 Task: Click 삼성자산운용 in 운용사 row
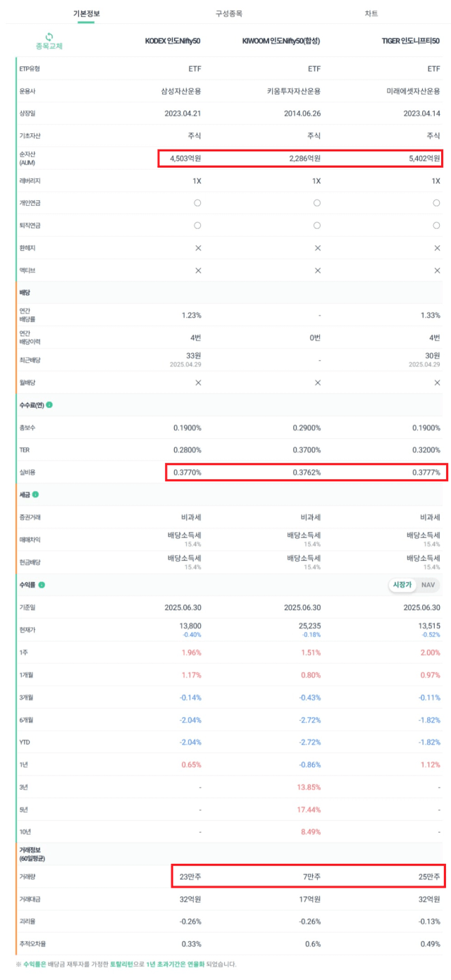(x=181, y=91)
